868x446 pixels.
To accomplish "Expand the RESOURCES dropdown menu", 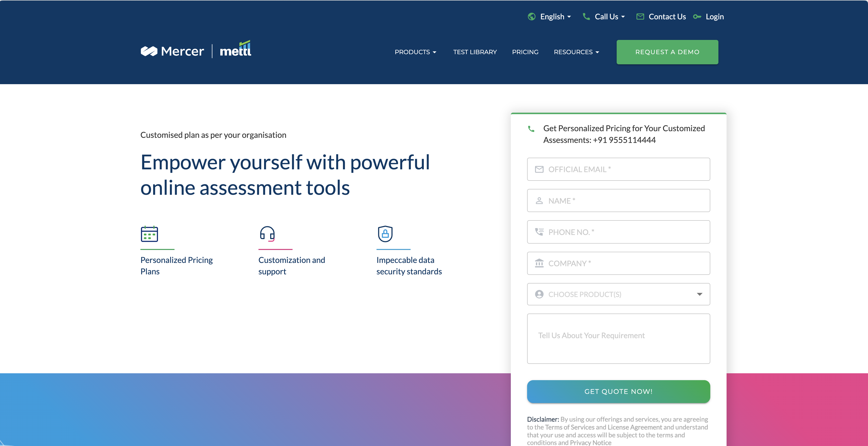I will pos(576,52).
